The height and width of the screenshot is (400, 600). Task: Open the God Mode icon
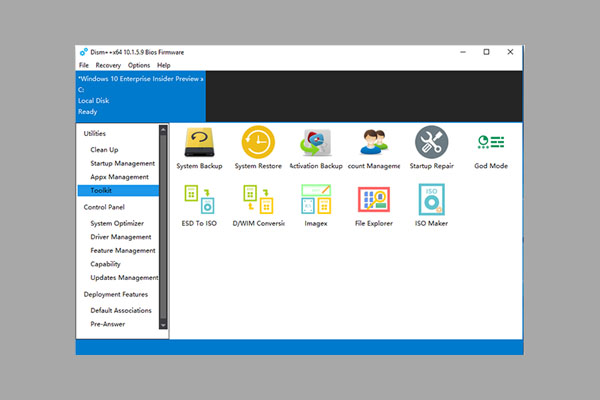click(490, 143)
